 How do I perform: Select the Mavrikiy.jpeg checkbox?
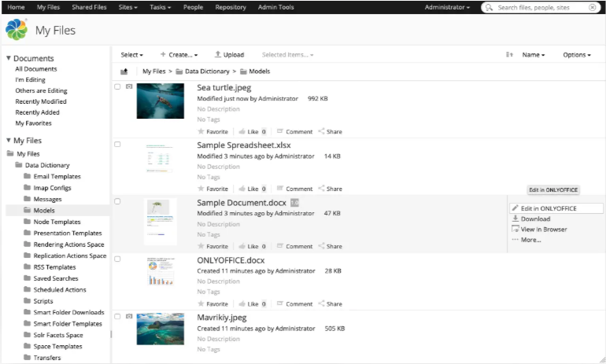[x=117, y=317]
